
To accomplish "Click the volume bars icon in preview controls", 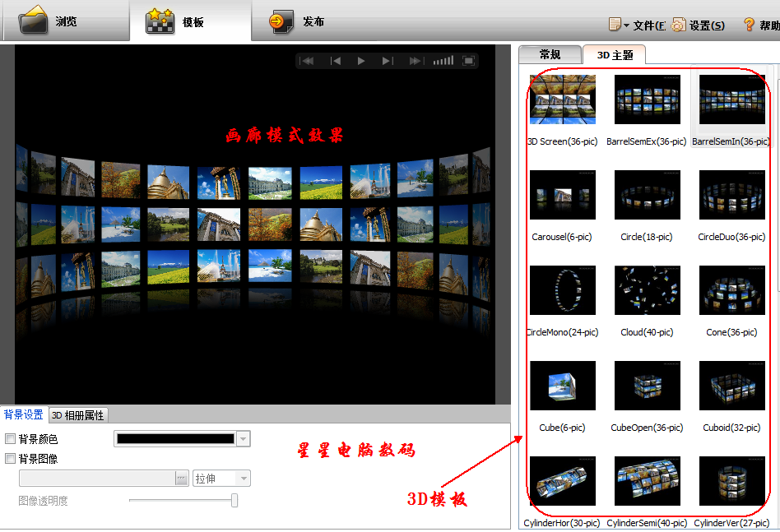I will (445, 60).
